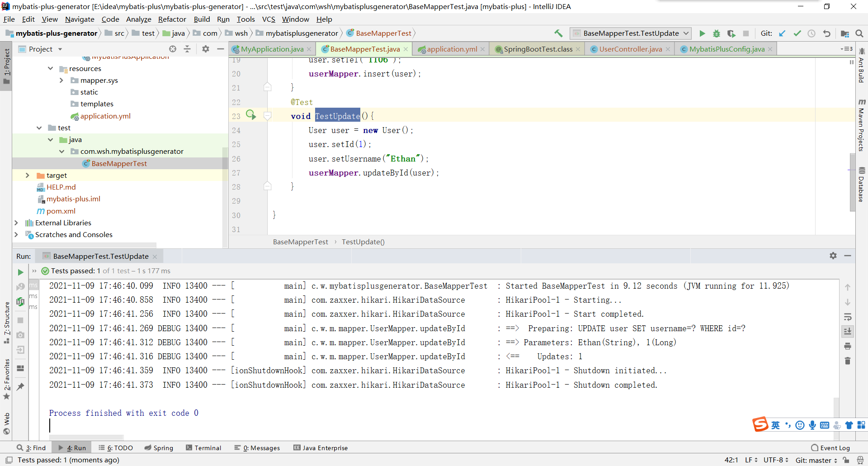The width and height of the screenshot is (868, 466).
Task: Toggle the 2: Favorites tool window
Action: pos(6,379)
